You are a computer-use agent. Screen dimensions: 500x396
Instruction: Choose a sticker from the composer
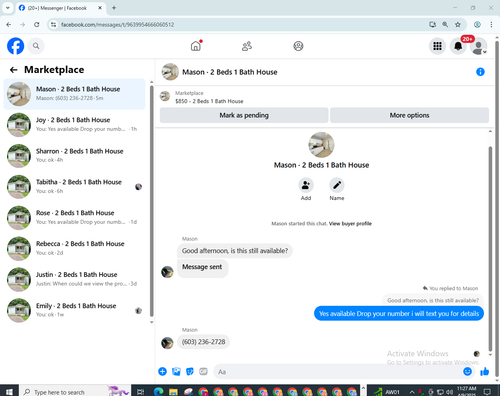190,371
